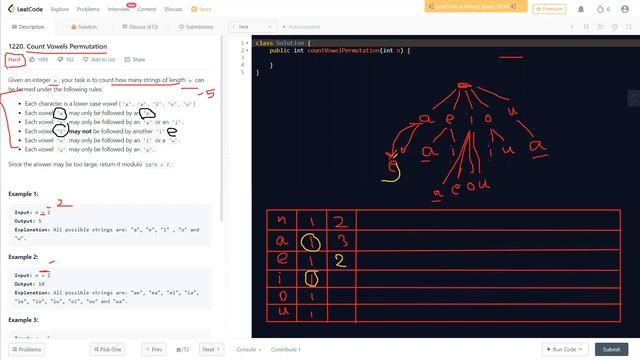640x360 pixels.
Task: Click the collapsed side panel handle
Action: pyautogui.click(x=634, y=98)
